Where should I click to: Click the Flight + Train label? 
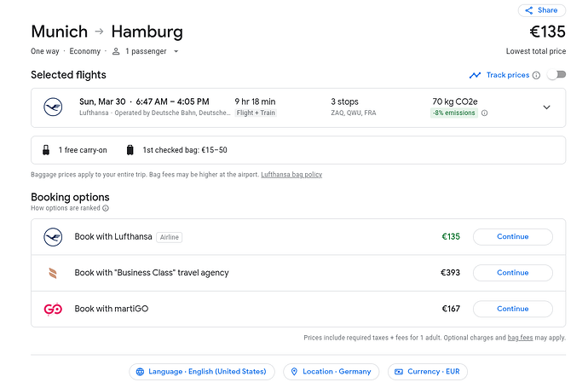pyautogui.click(x=256, y=113)
